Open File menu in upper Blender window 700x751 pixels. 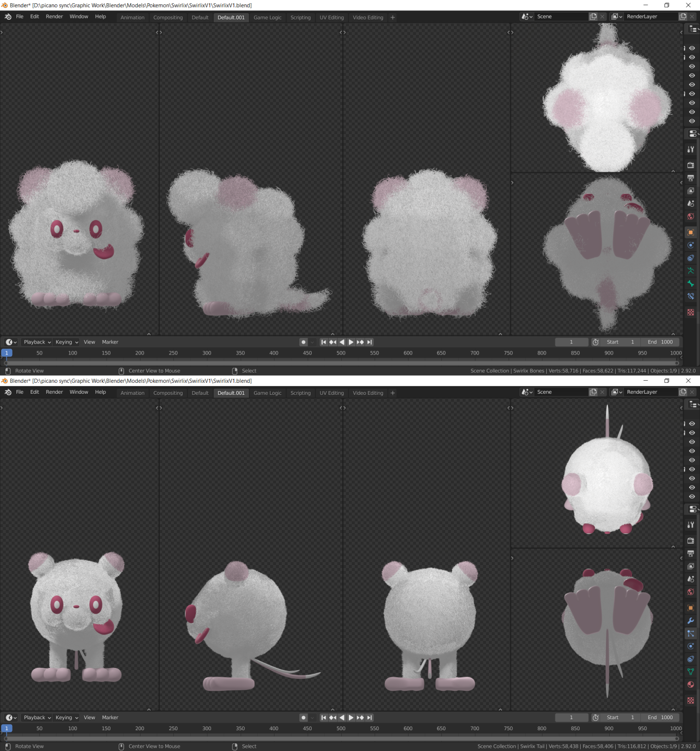20,16
